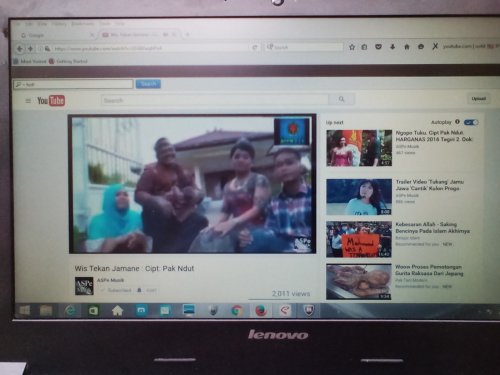The width and height of the screenshot is (500, 375).
Task: Open the smiley face toolbar icon
Action: point(421,47)
